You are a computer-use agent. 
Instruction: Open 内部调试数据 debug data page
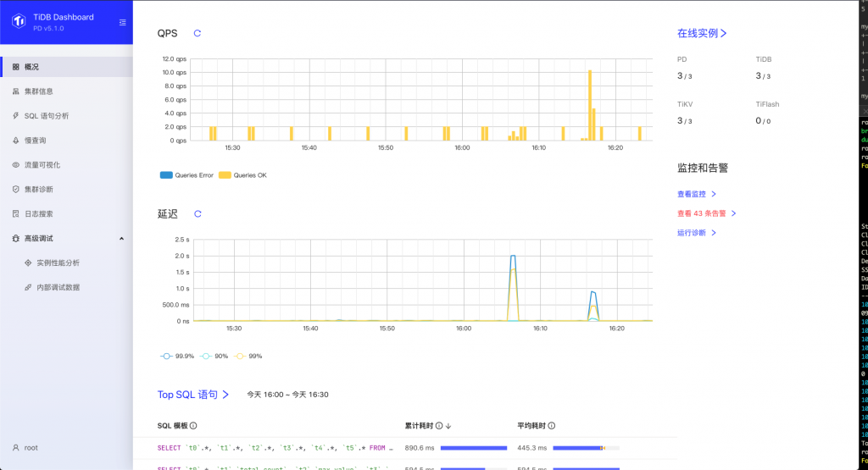point(66,287)
